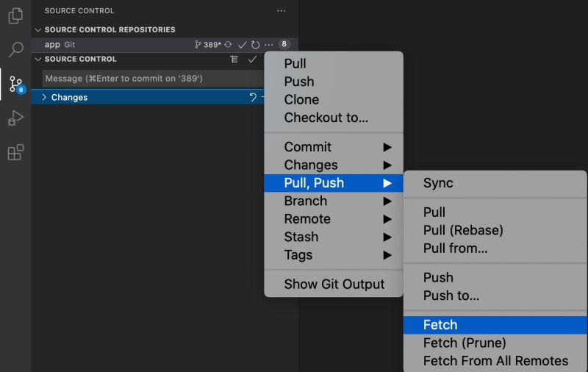The image size is (588, 372).
Task: Open the Branch submenu
Action: point(334,201)
